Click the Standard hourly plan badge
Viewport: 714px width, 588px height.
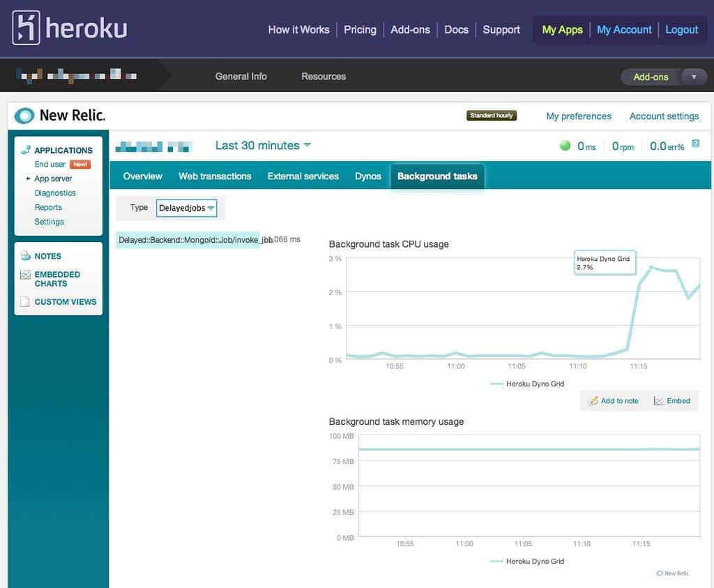click(x=492, y=115)
